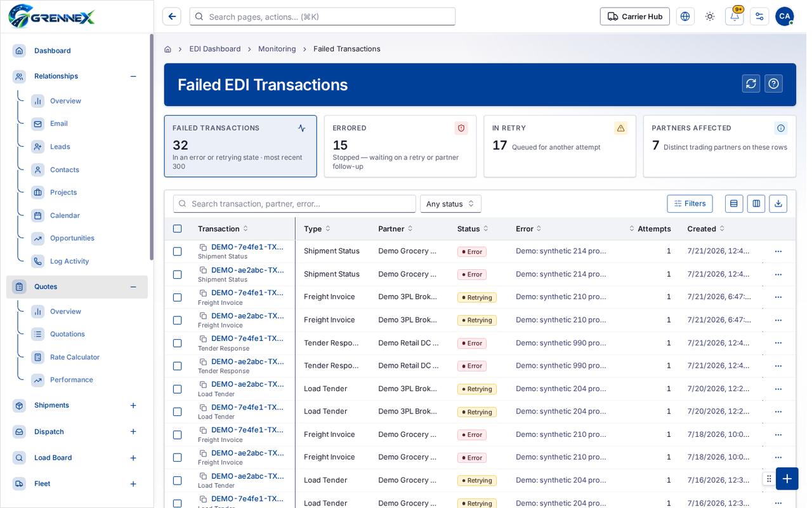
Task: Open Quotations in the sidebar
Action: pyautogui.click(x=67, y=334)
